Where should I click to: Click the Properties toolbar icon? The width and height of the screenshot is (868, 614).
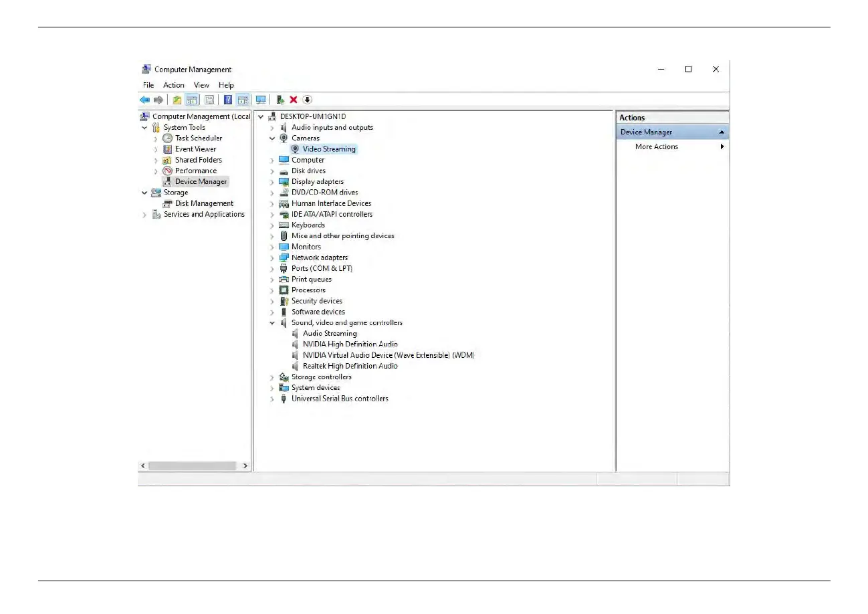pos(209,100)
